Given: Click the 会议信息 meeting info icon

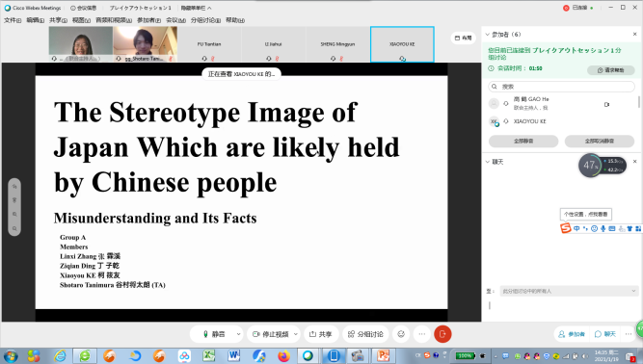Looking at the screenshot, I should point(83,8).
